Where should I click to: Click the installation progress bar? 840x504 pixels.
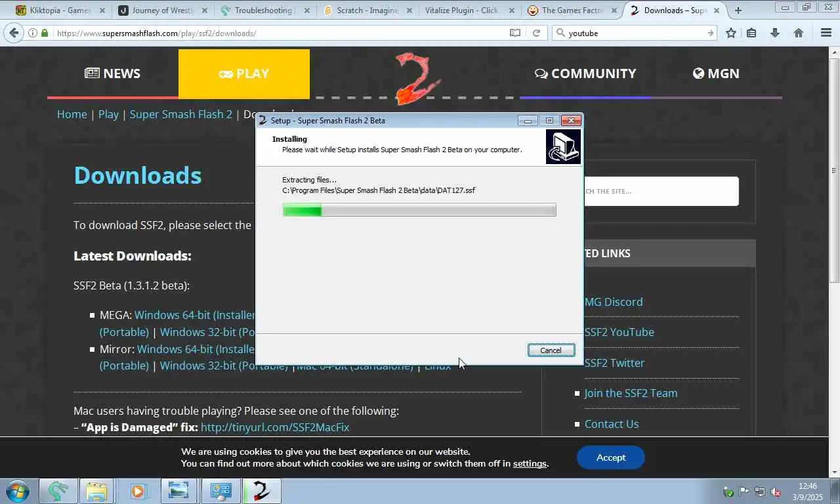tap(419, 210)
